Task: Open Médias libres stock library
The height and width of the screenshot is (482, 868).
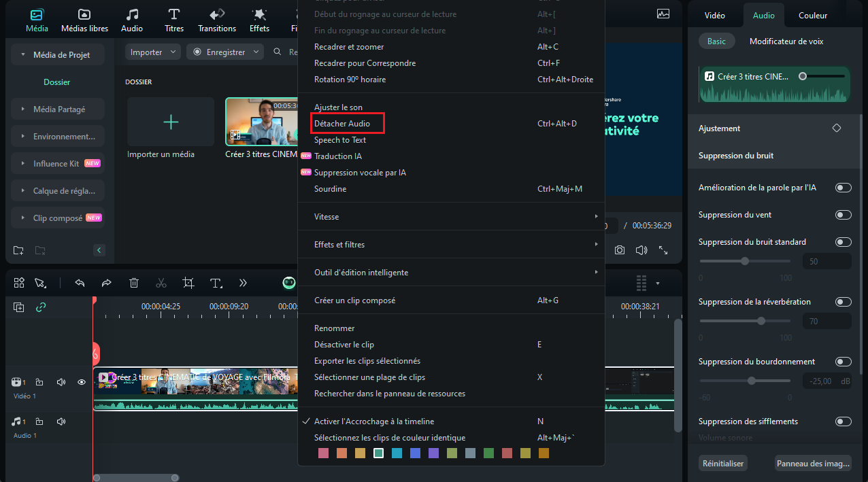Action: coord(84,20)
